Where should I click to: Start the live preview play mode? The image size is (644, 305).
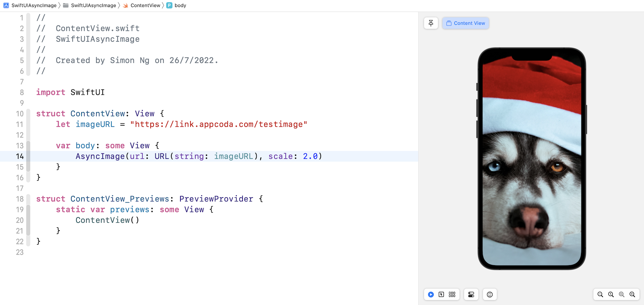tap(431, 295)
